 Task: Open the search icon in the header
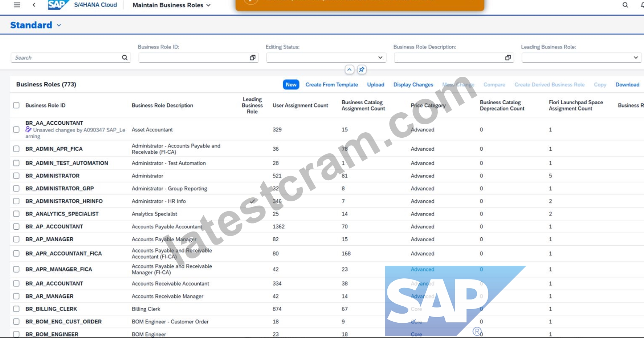[x=625, y=5]
